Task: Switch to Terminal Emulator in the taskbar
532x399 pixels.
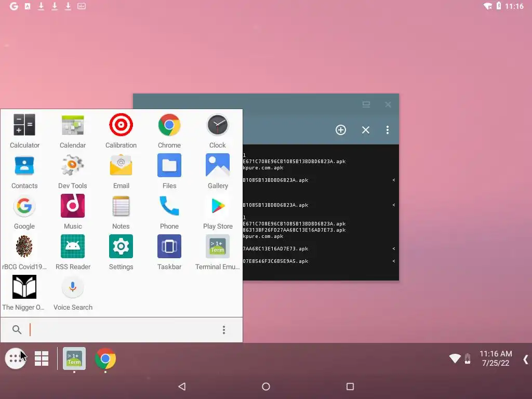Action: click(x=74, y=358)
